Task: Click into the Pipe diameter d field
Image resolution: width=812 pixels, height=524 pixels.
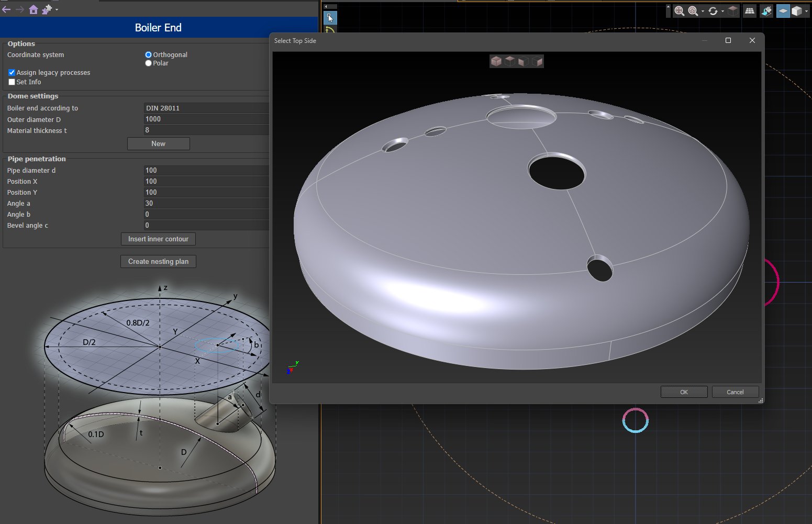Action: (206, 170)
